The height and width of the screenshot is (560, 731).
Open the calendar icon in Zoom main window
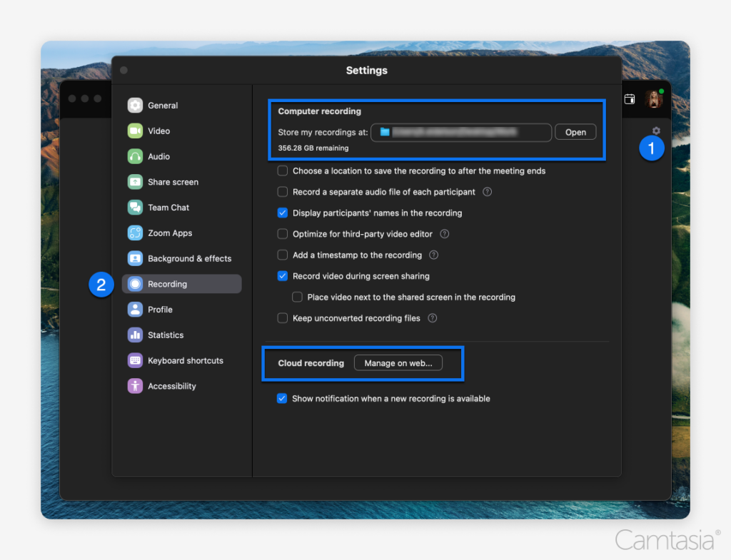pyautogui.click(x=630, y=98)
